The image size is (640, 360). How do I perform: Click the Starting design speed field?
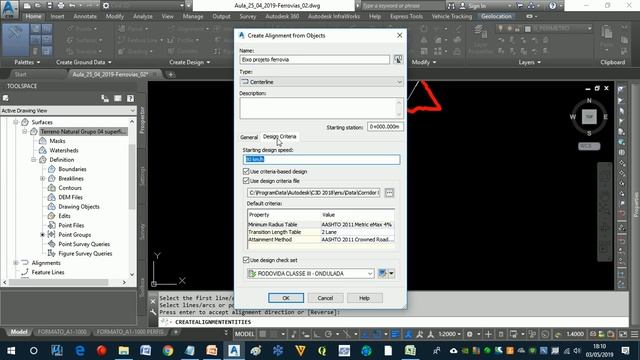[x=321, y=159]
